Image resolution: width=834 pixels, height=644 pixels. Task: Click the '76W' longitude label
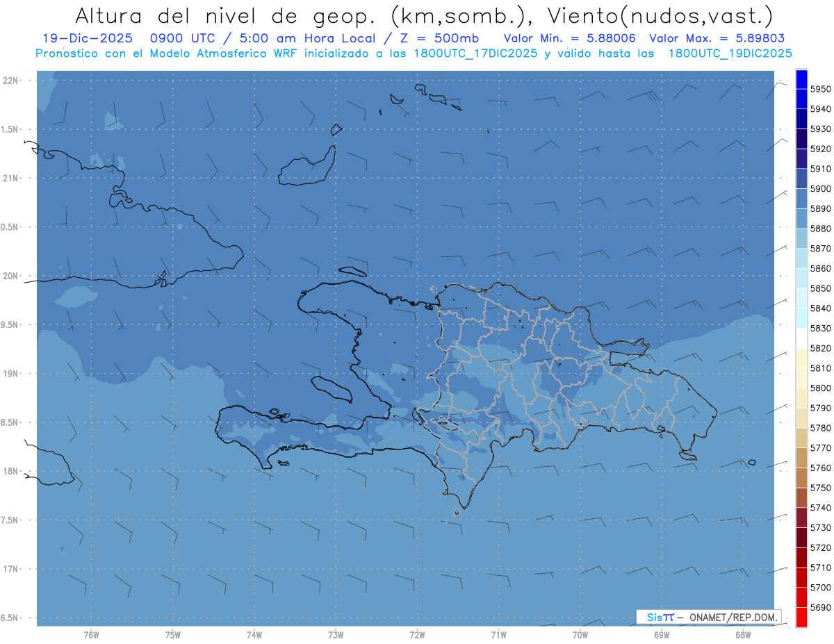pos(91,634)
